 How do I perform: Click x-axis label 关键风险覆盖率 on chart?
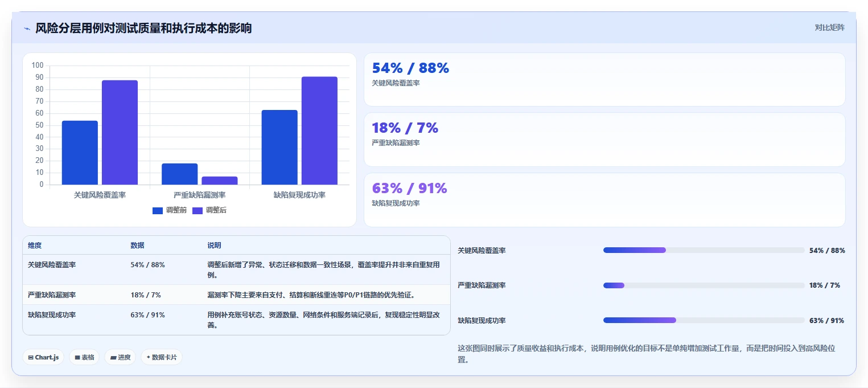click(100, 195)
